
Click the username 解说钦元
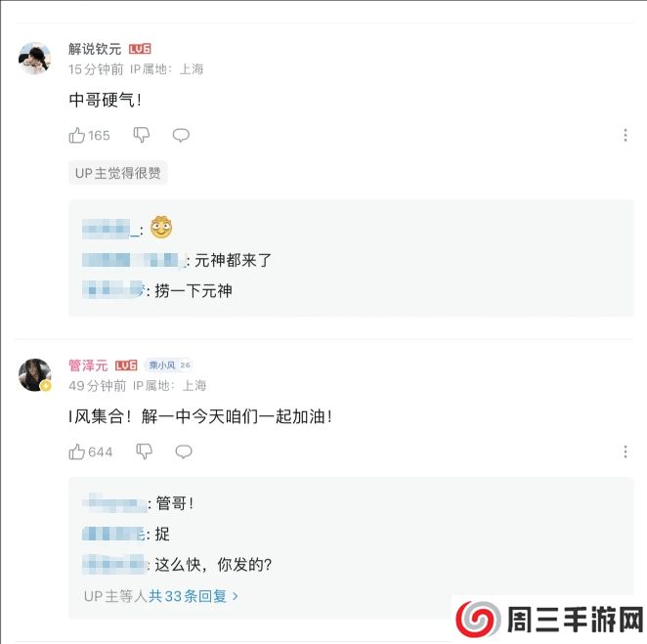[x=94, y=49]
